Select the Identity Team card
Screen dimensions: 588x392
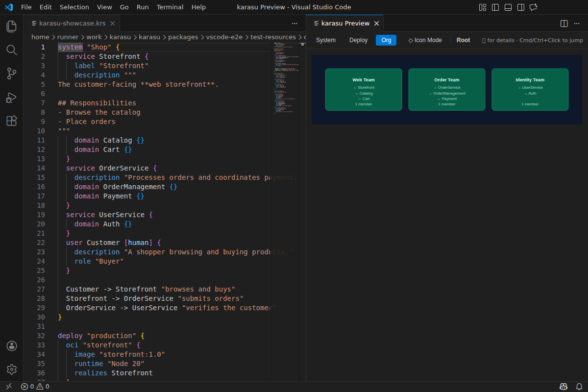tap(530, 89)
